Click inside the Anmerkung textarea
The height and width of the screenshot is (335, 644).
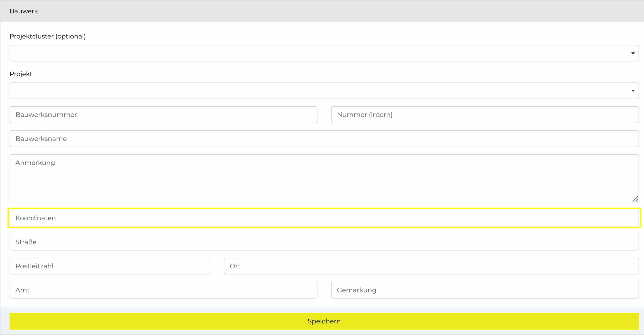tap(324, 178)
